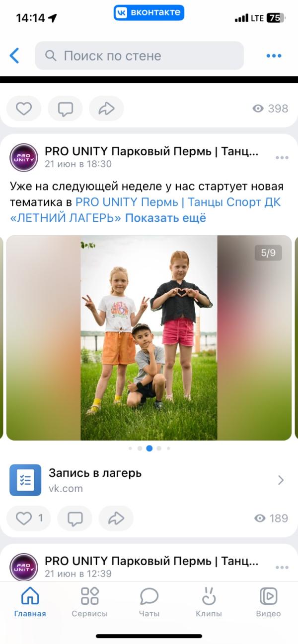Switch to the Чаты tab
Screen dimensions: 298x644
[149, 602]
